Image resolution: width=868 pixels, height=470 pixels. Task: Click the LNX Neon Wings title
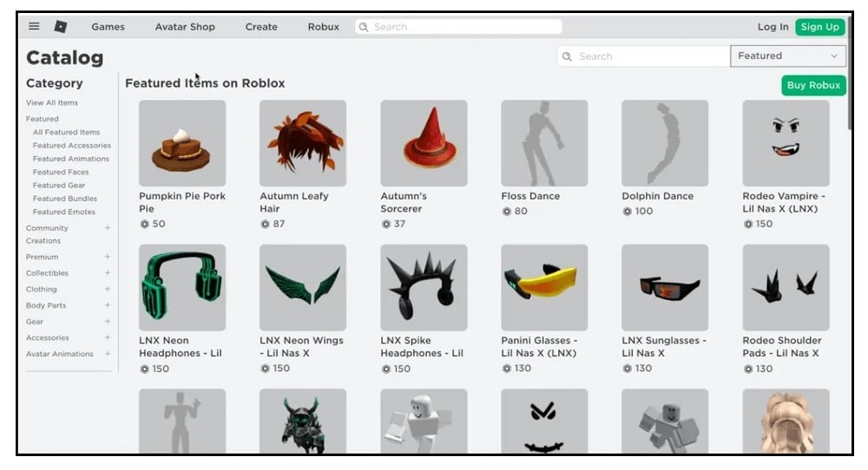[302, 347]
